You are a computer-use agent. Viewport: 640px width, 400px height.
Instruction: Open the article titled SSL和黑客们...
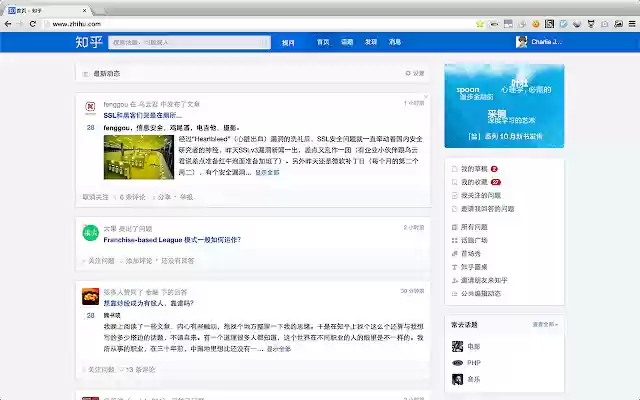click(142, 116)
